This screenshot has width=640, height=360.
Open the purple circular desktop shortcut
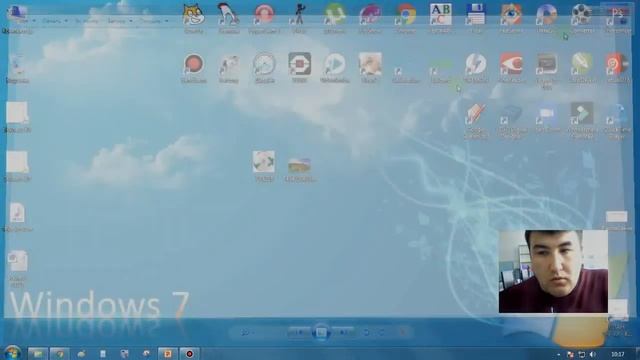[x=370, y=16]
